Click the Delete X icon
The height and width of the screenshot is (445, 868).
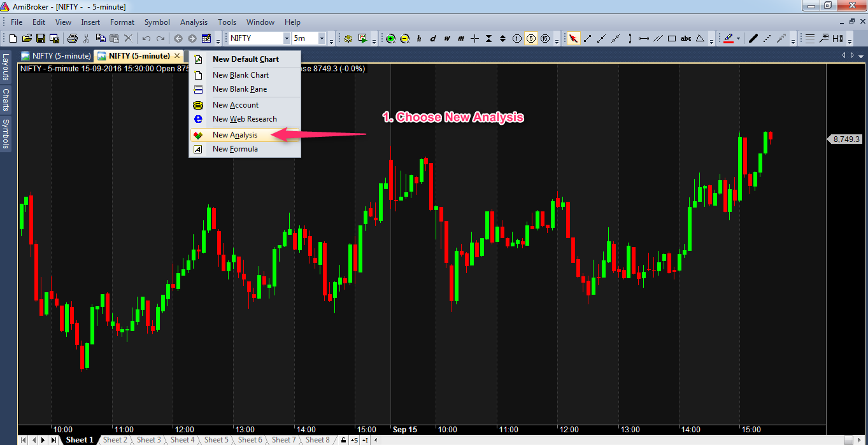point(128,38)
